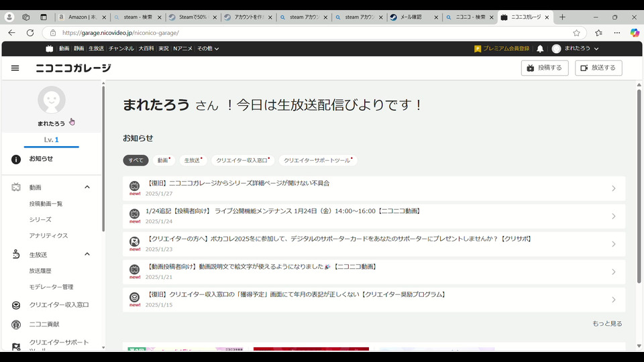Viewport: 644px width, 362px height.
Task: Click the profile avatar in sidebar
Action: (52, 100)
